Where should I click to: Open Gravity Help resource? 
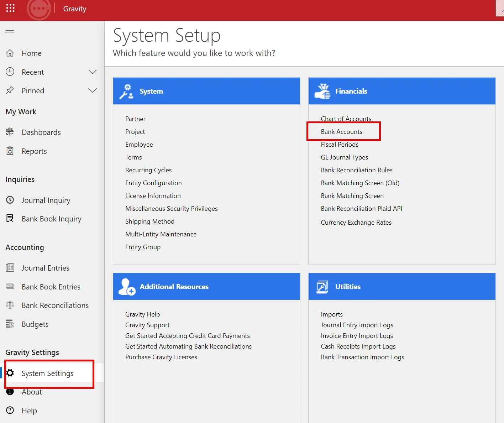click(142, 314)
